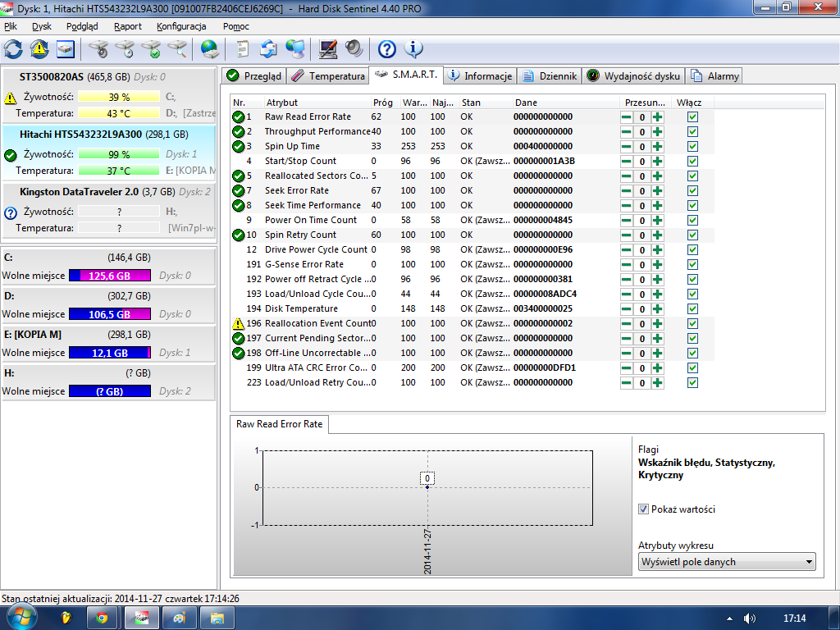Toggle Włącz checkbox for Power On Time Count

coord(692,220)
